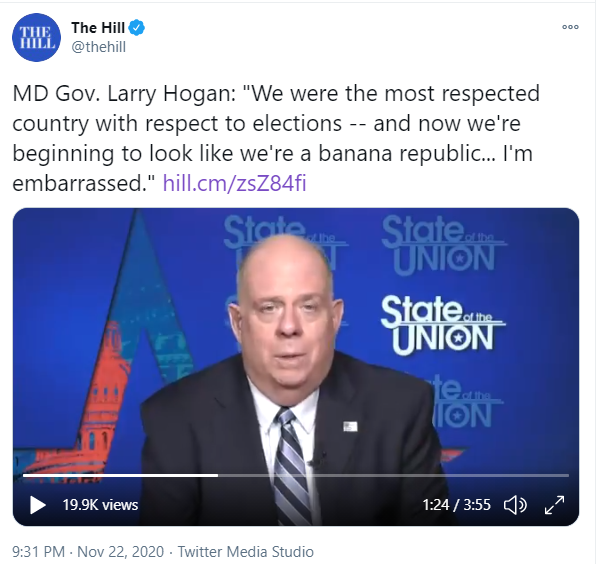
Task: Click the 19.9K views counter
Action: click(x=100, y=505)
